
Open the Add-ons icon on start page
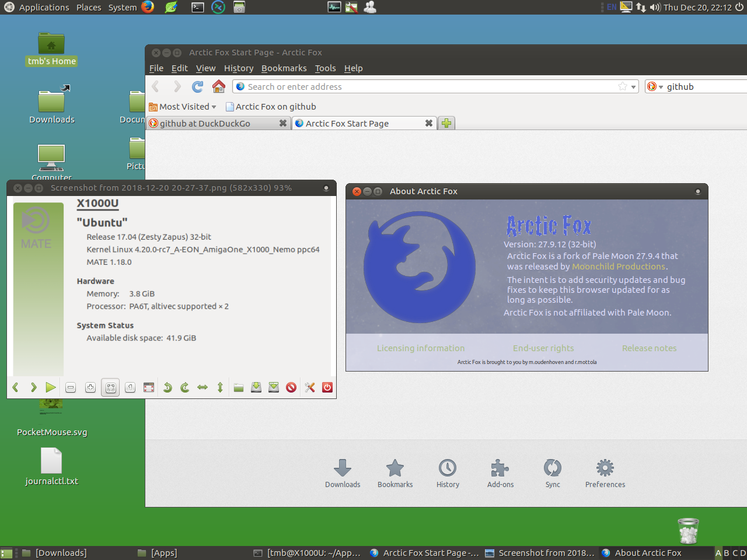click(x=500, y=473)
